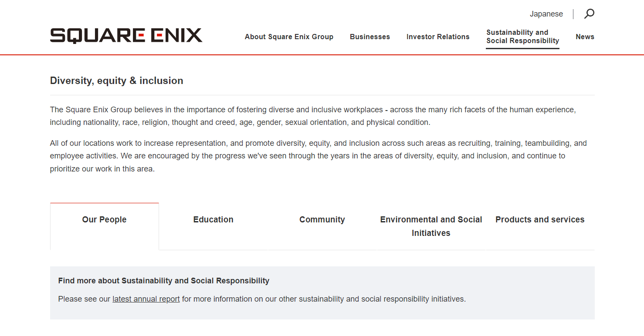Image resolution: width=644 pixels, height=336 pixels.
Task: Show the Community tab
Action: coord(322,220)
